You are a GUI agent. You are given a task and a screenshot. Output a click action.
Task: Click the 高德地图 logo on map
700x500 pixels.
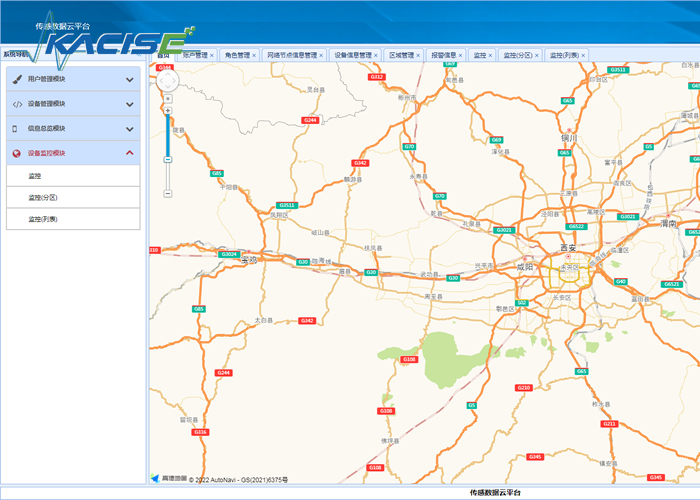169,479
